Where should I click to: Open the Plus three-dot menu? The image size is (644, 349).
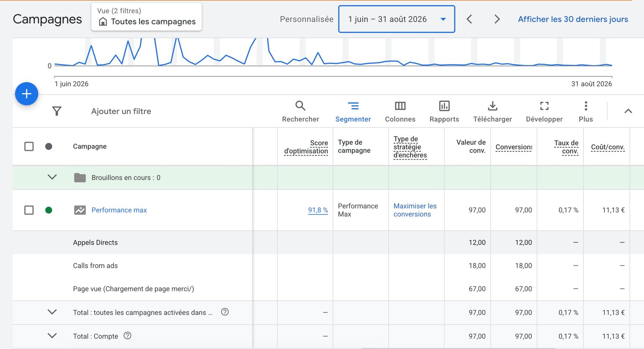click(x=586, y=111)
